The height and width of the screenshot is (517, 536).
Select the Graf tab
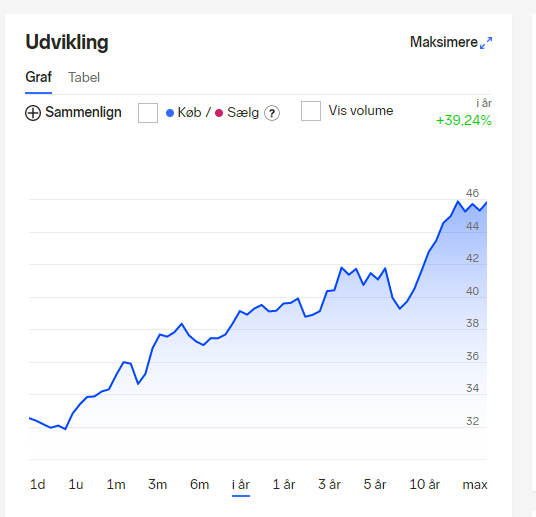(38, 77)
